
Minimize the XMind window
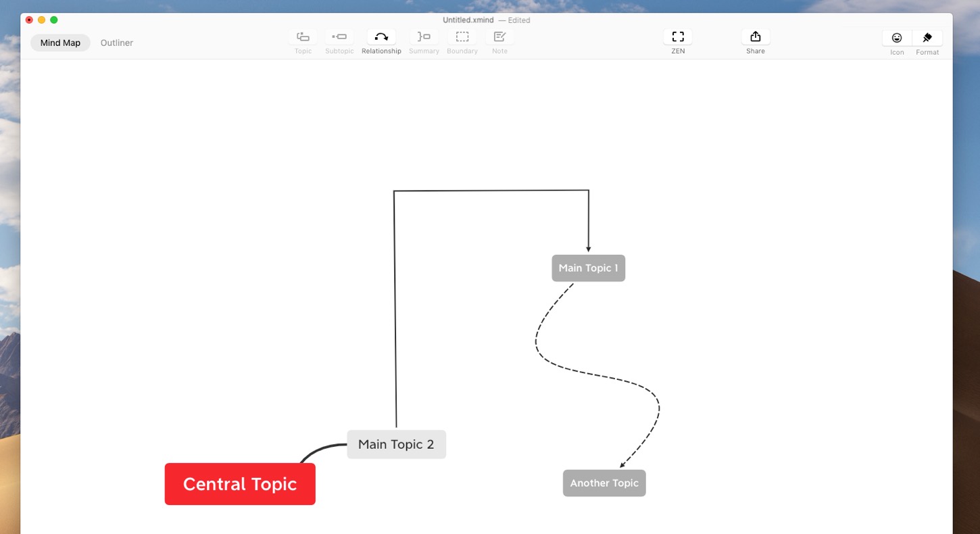click(41, 20)
